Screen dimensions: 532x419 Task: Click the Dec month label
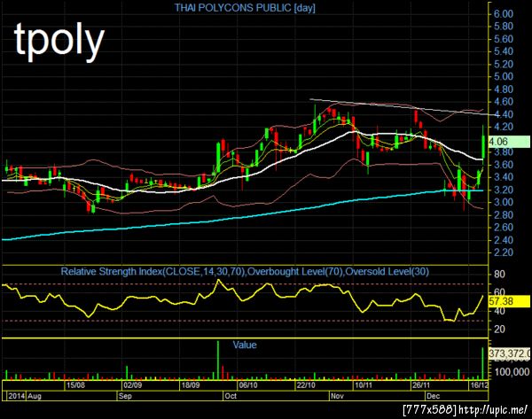point(434,396)
